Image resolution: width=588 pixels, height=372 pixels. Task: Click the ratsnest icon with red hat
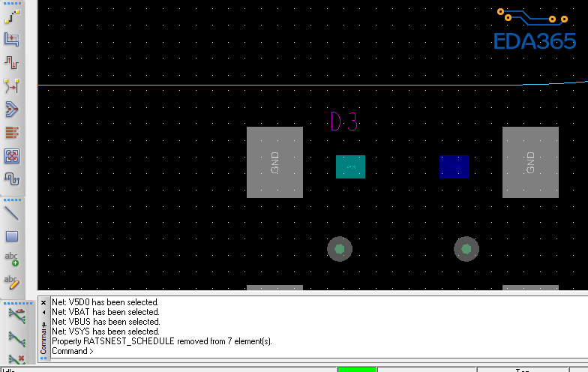16,316
